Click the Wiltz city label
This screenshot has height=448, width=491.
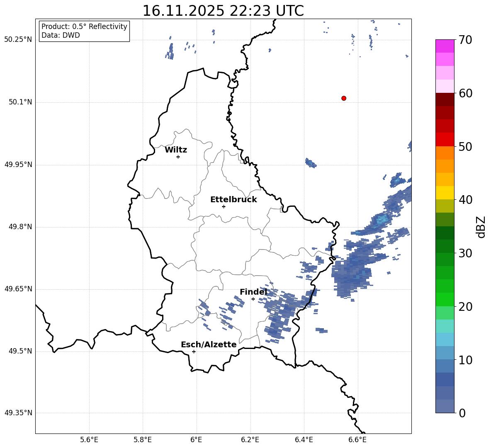click(x=176, y=150)
